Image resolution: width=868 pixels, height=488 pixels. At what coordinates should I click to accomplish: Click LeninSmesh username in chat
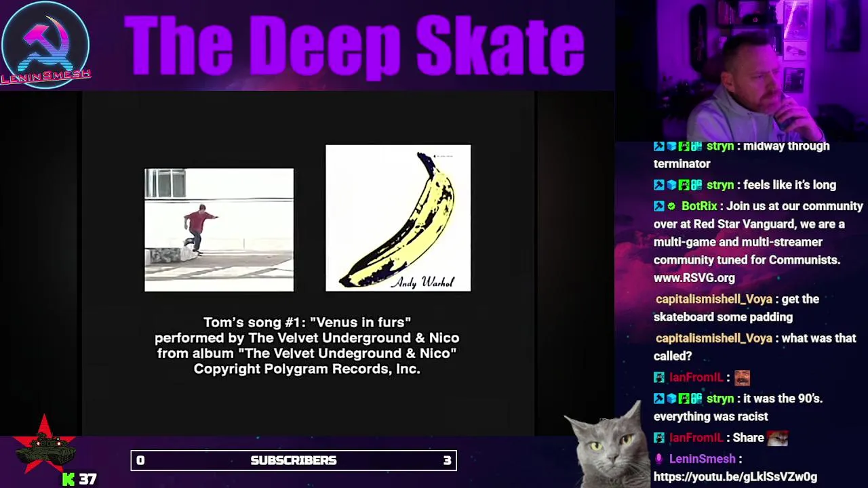[x=701, y=459]
